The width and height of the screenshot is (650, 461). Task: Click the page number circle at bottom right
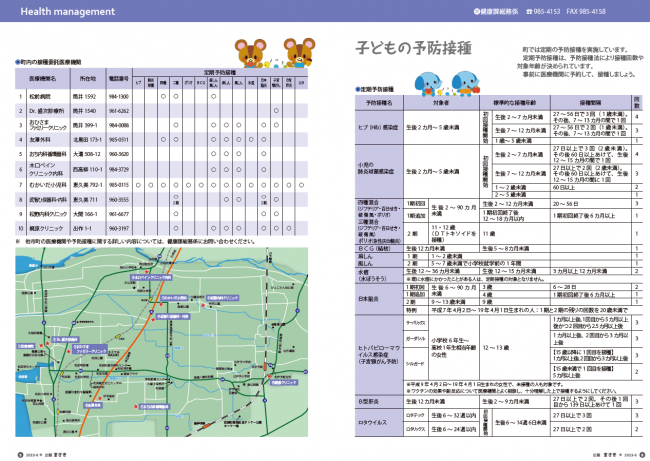coord(642,455)
